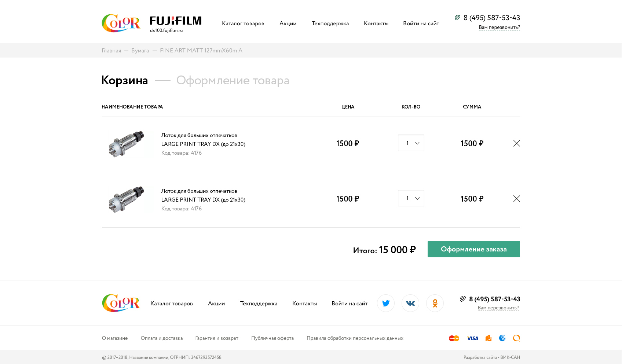Click the phone handset icon in header
This screenshot has width=622, height=364.
tap(457, 17)
